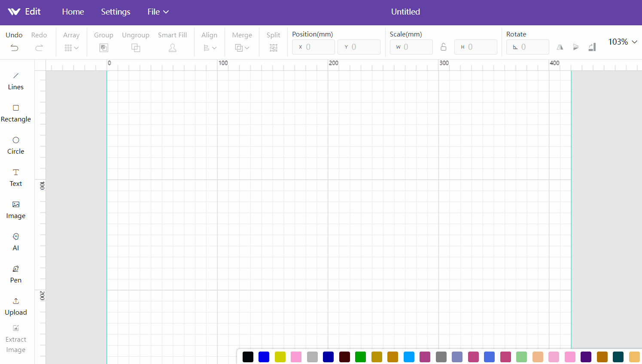Image resolution: width=642 pixels, height=364 pixels.
Task: Launch the AI tool
Action: click(16, 242)
